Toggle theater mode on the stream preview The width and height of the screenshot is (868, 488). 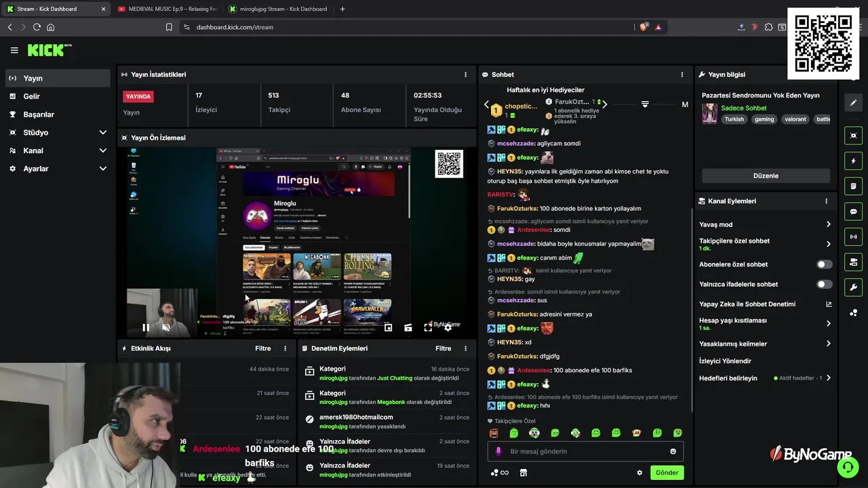coord(408,327)
